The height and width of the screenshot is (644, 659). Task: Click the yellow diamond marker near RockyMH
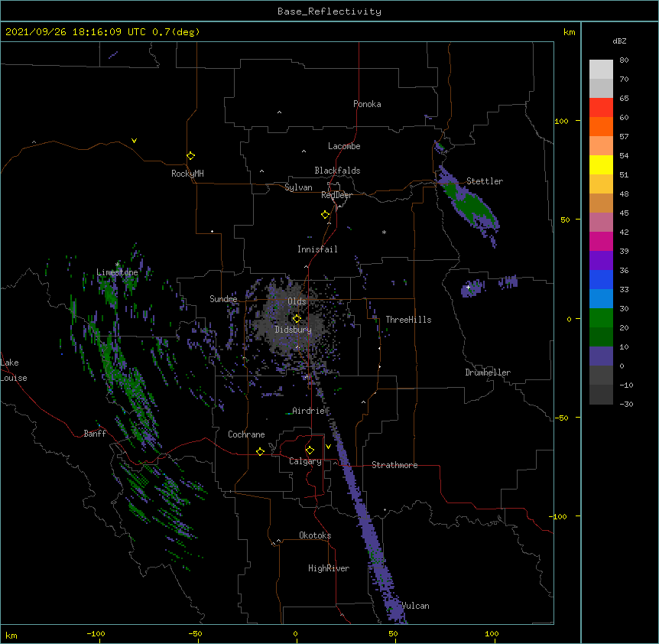[x=190, y=155]
